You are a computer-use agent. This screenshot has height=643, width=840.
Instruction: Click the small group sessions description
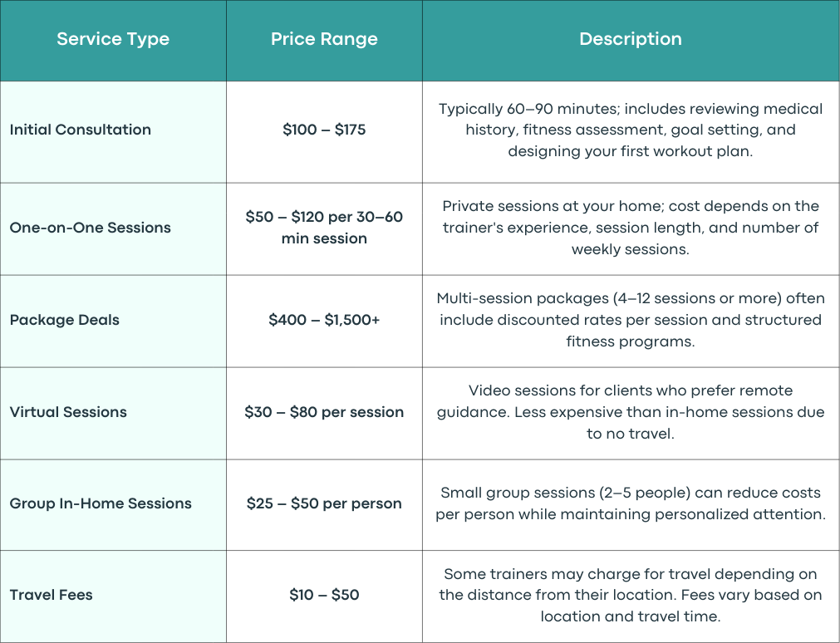pyautogui.click(x=631, y=503)
